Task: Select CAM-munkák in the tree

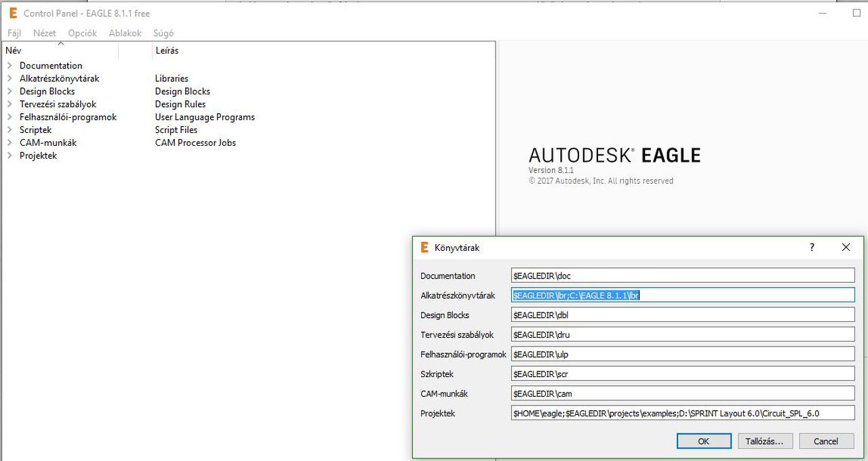Action: tap(48, 143)
